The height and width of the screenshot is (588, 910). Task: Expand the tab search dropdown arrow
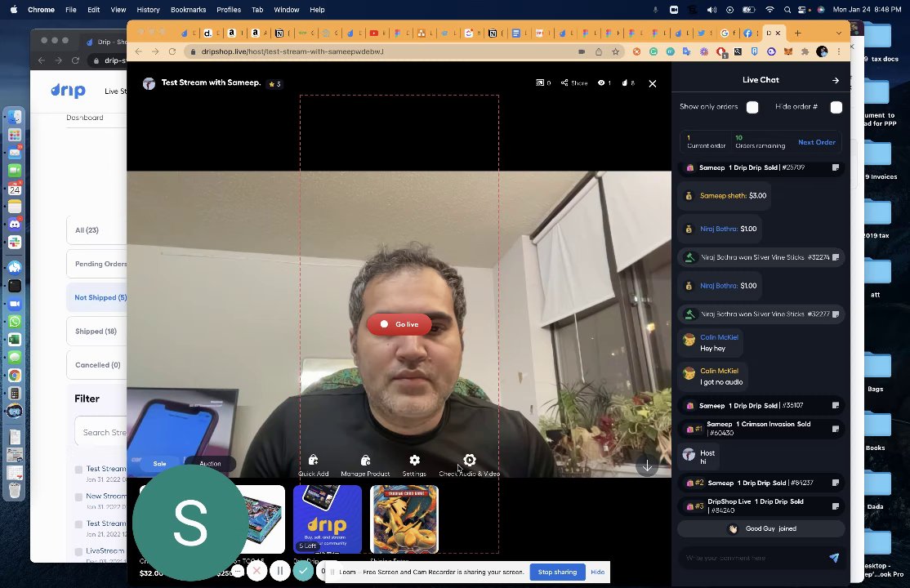click(839, 33)
